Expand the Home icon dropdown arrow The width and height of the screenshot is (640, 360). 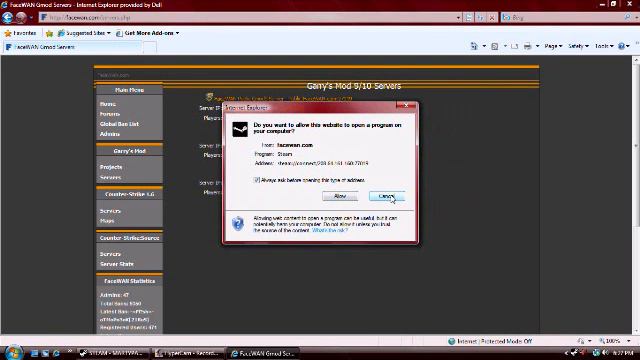coord(484,46)
